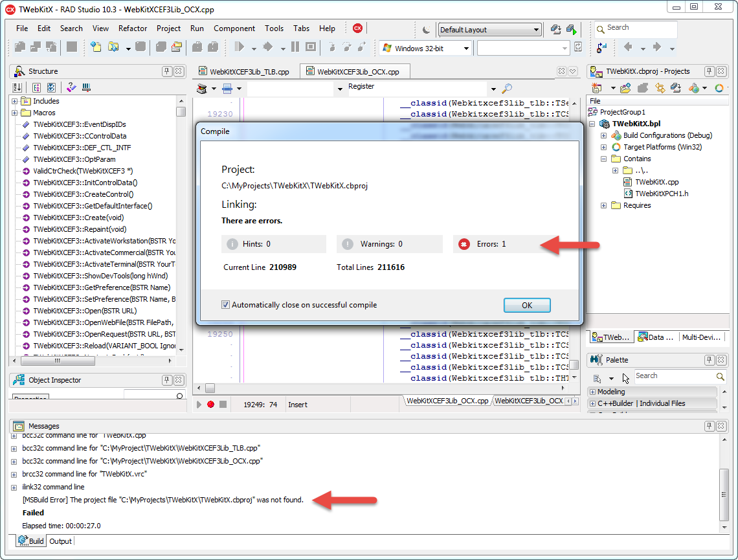Click the Structure help check icon
The width and height of the screenshot is (738, 560).
[x=71, y=87]
